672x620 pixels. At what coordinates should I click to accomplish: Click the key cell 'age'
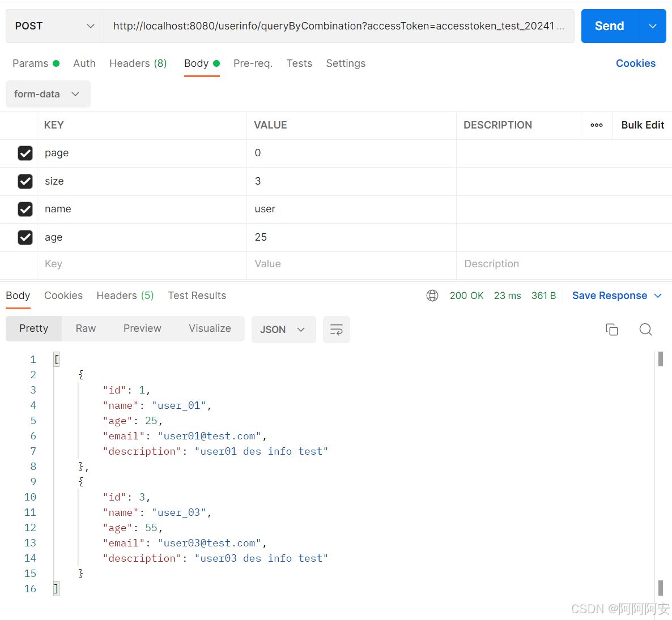click(142, 237)
